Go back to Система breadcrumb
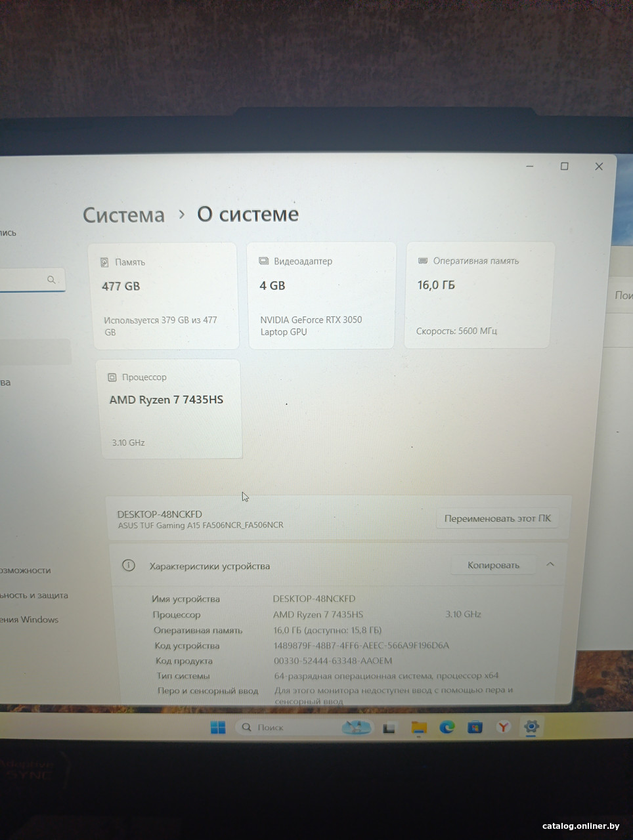Image resolution: width=633 pixels, height=840 pixels. [123, 215]
